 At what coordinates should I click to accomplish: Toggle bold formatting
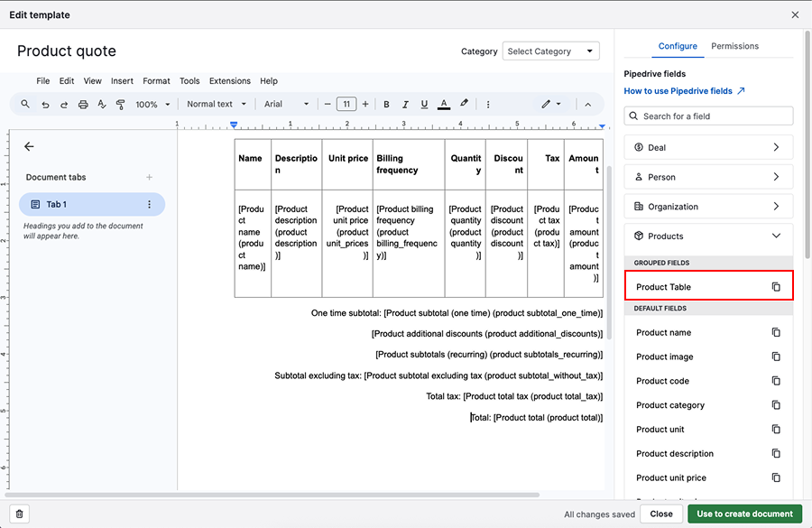[x=386, y=105]
